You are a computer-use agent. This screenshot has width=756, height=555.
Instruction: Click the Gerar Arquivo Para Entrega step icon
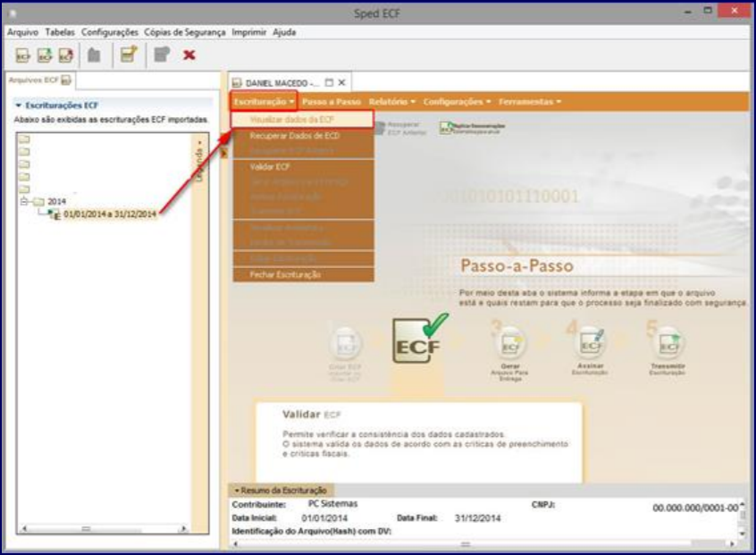click(510, 343)
